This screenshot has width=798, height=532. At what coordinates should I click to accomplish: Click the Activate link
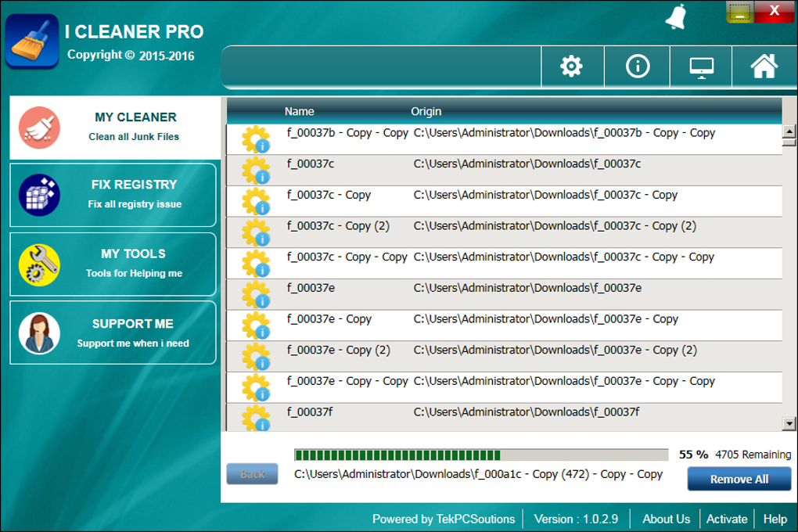tap(727, 519)
